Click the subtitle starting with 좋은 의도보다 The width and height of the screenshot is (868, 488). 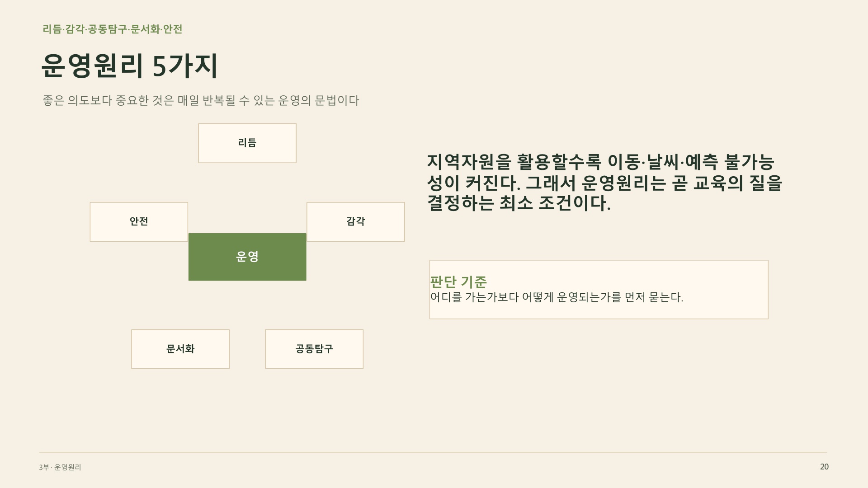(x=201, y=100)
